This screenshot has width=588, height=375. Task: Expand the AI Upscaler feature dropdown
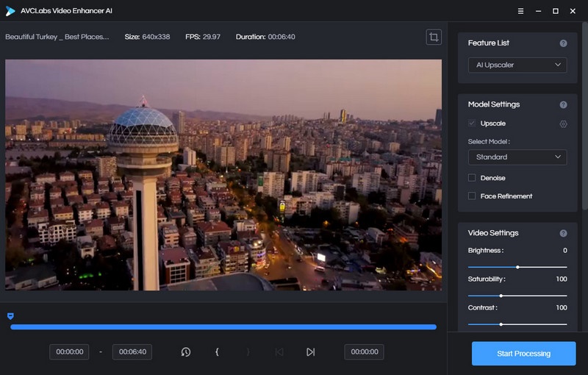(517, 65)
